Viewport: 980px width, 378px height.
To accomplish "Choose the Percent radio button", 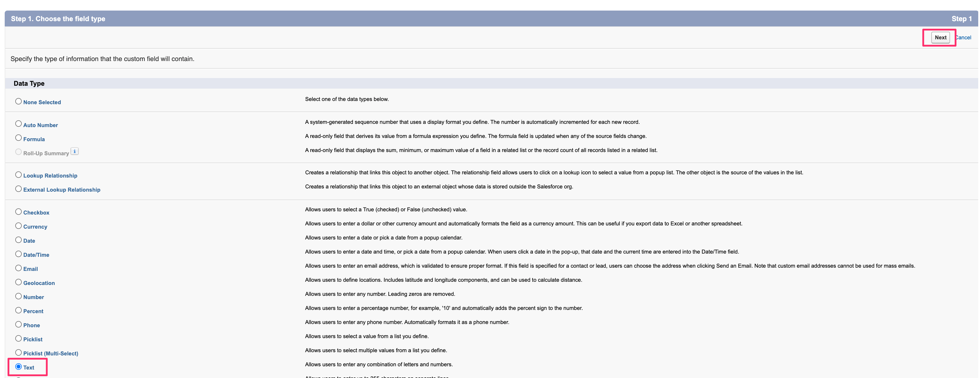I will (x=18, y=310).
